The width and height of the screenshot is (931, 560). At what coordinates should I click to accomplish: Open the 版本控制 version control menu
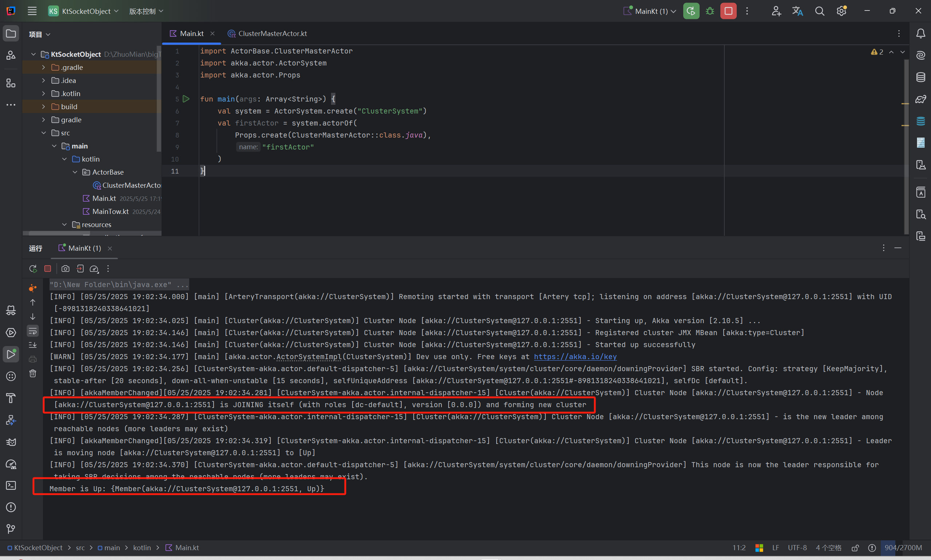tap(146, 11)
